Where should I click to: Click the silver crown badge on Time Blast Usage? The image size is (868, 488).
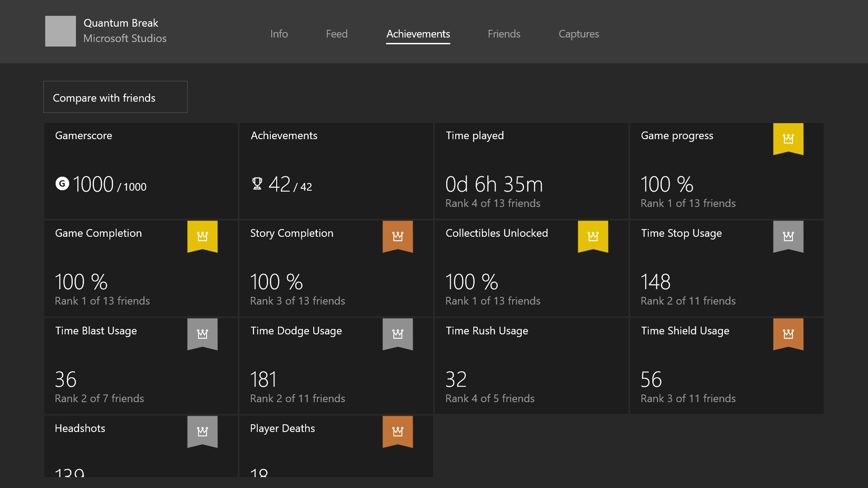pyautogui.click(x=202, y=334)
